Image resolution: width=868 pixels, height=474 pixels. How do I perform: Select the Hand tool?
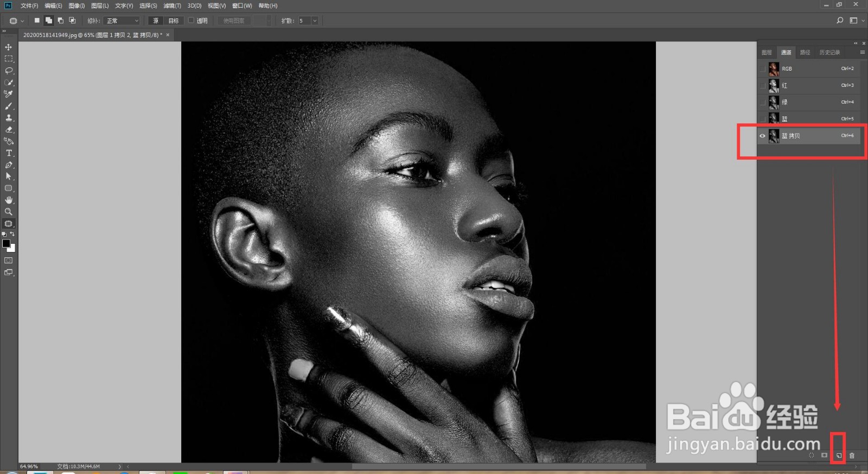(9, 200)
